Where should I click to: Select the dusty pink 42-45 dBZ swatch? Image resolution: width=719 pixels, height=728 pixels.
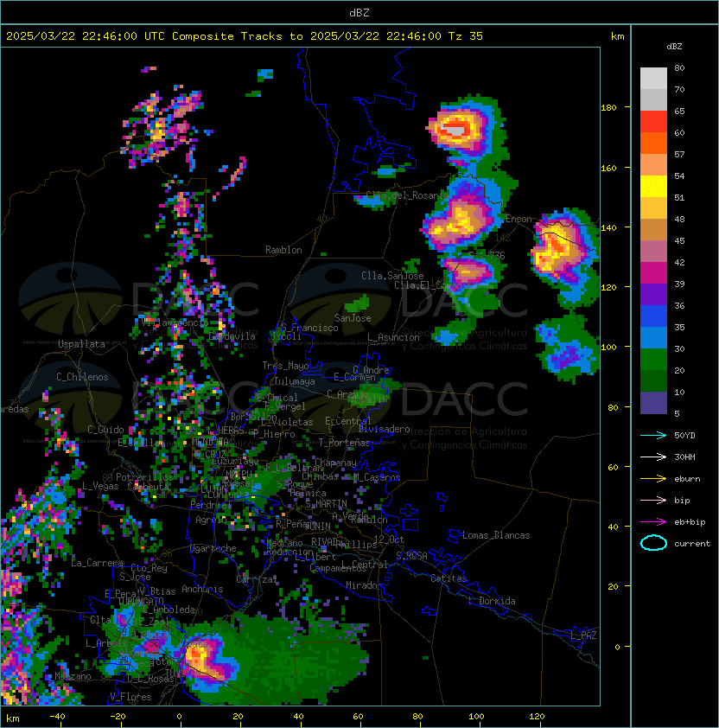click(653, 252)
